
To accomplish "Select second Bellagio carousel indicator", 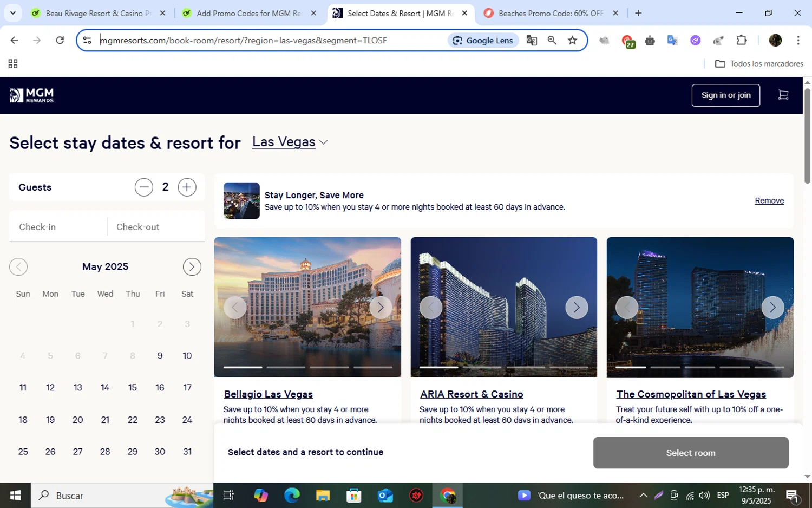I will (x=286, y=367).
